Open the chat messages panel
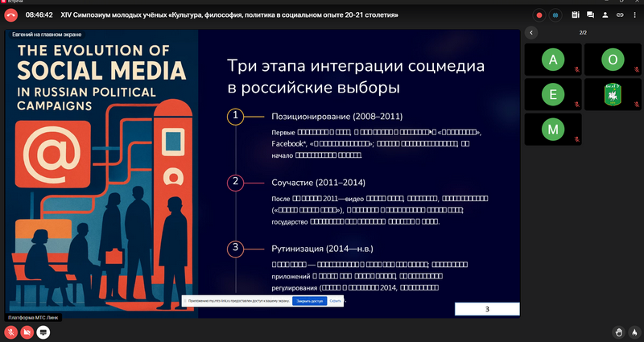This screenshot has width=644, height=342. (590, 14)
